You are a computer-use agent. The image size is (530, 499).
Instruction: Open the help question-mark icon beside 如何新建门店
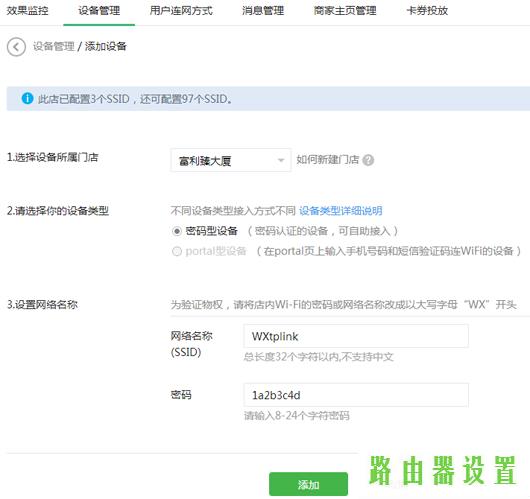pos(368,160)
